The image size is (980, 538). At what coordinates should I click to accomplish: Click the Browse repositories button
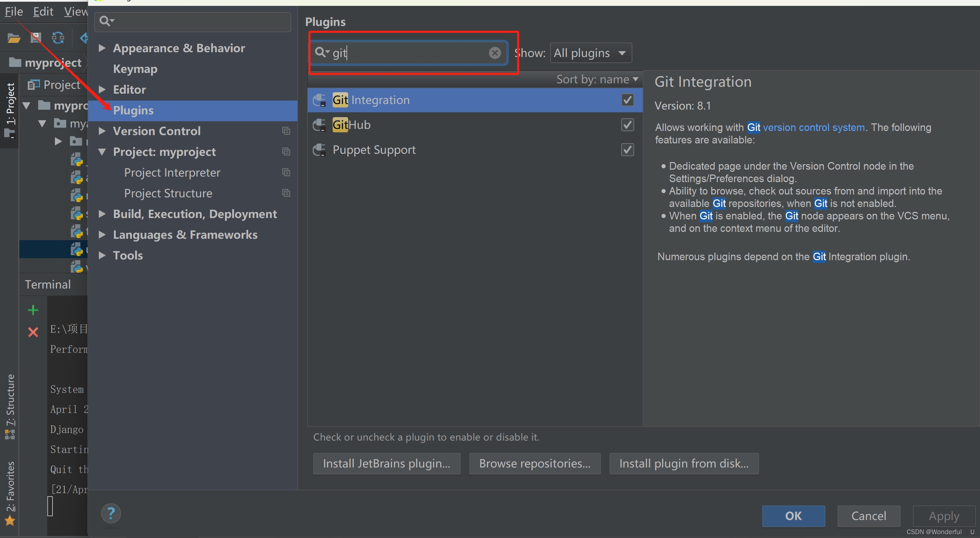[x=534, y=463]
